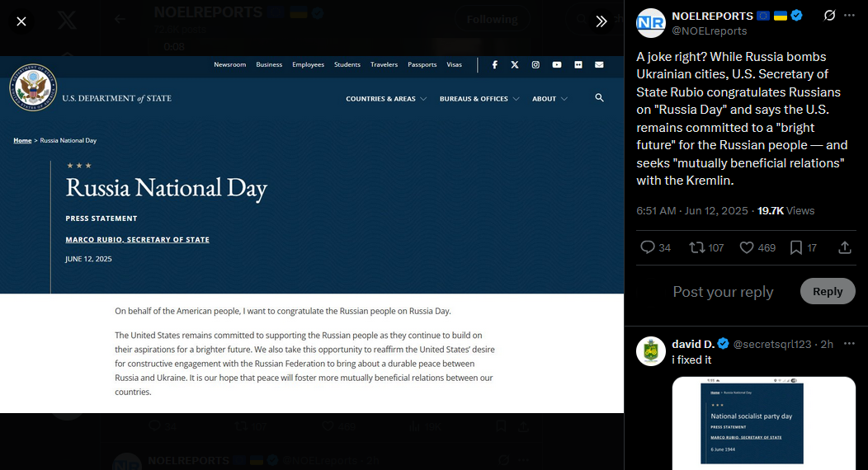Image resolution: width=868 pixels, height=470 pixels.
Task: Click the Instagram icon in State header
Action: coord(535,64)
